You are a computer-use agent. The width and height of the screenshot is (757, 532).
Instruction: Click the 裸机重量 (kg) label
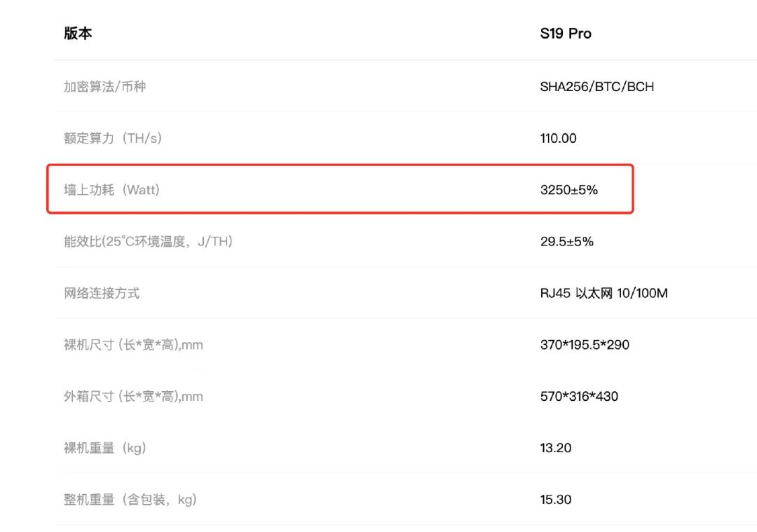pos(105,448)
